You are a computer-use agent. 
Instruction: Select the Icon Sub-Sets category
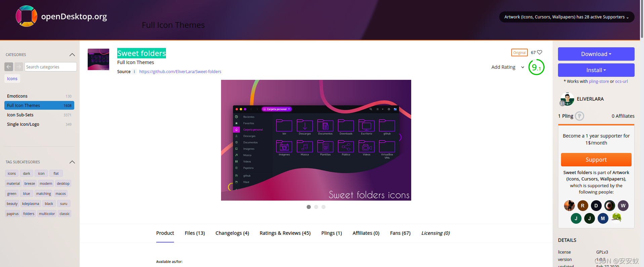coord(39,115)
